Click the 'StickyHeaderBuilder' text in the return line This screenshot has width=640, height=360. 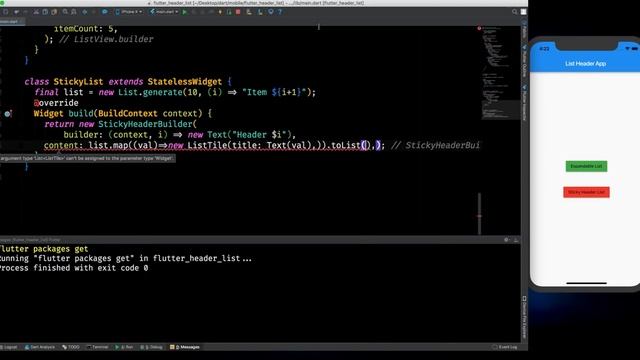145,124
